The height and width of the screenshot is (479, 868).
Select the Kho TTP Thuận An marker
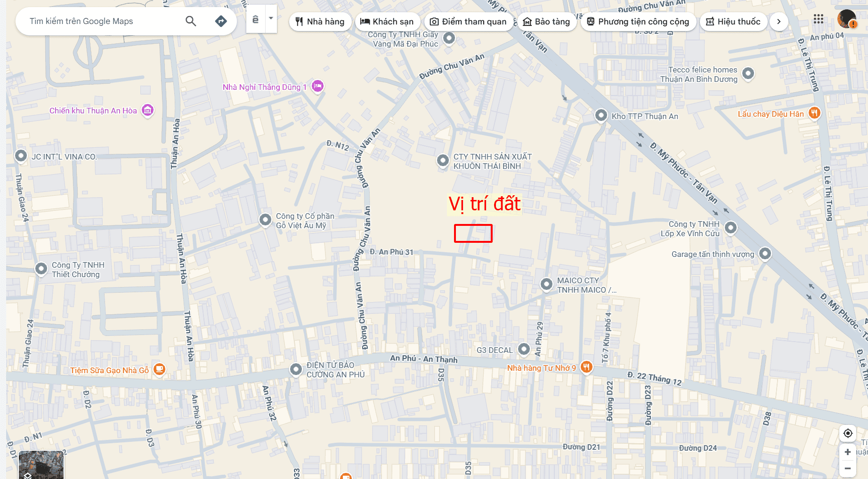(601, 115)
